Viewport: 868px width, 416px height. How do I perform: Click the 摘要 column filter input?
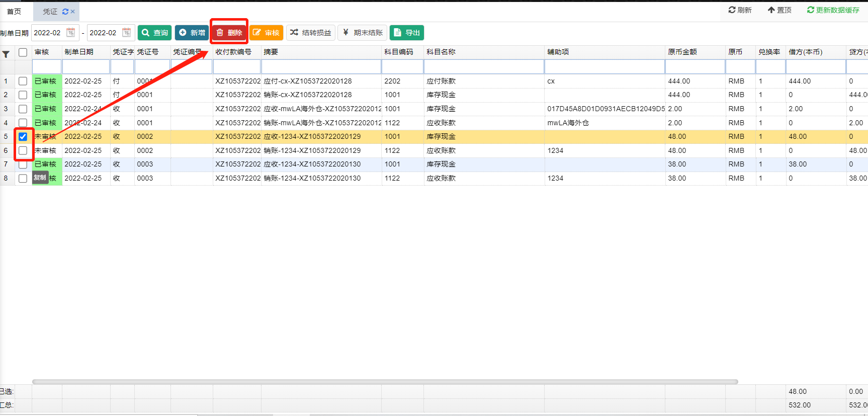point(321,67)
